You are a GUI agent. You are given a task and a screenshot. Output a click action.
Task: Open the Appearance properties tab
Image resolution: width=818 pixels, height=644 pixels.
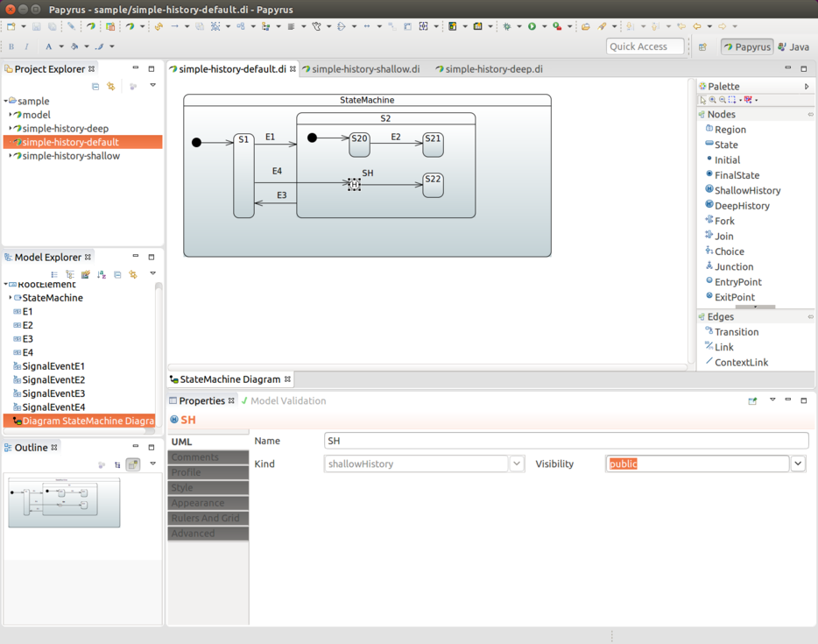[x=208, y=503]
